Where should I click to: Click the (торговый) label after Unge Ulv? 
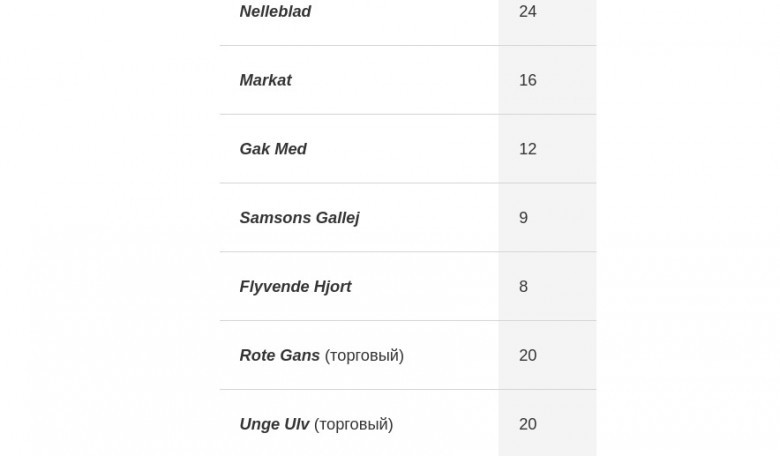pyautogui.click(x=353, y=425)
